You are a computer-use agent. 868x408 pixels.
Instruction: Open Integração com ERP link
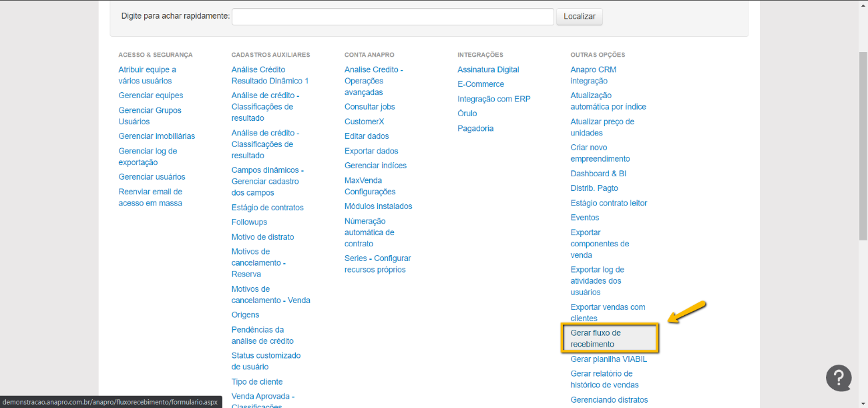(x=494, y=99)
